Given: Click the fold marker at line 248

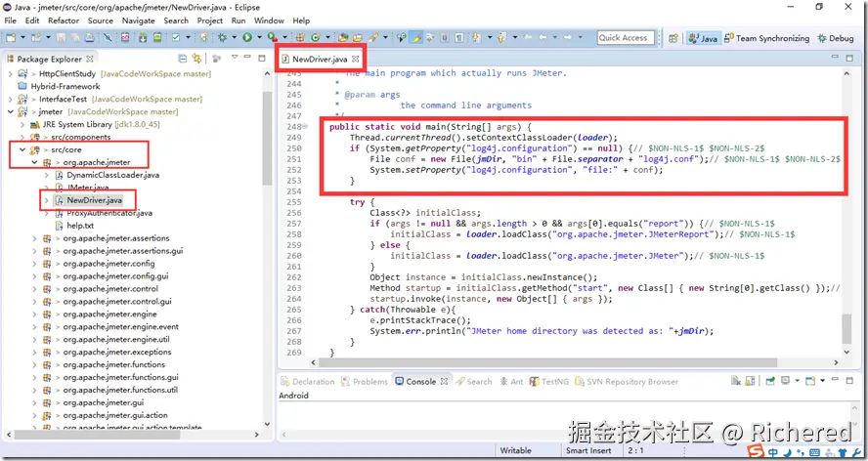Looking at the screenshot, I should (x=305, y=127).
